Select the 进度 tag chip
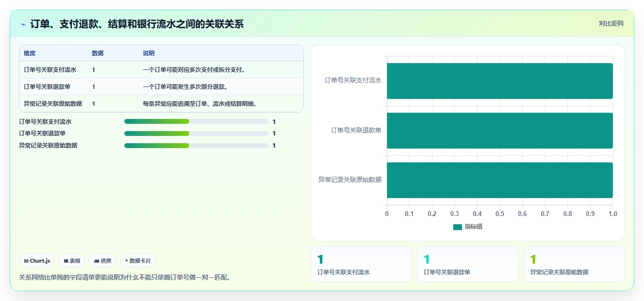Image resolution: width=644 pixels, height=301 pixels. click(x=103, y=261)
